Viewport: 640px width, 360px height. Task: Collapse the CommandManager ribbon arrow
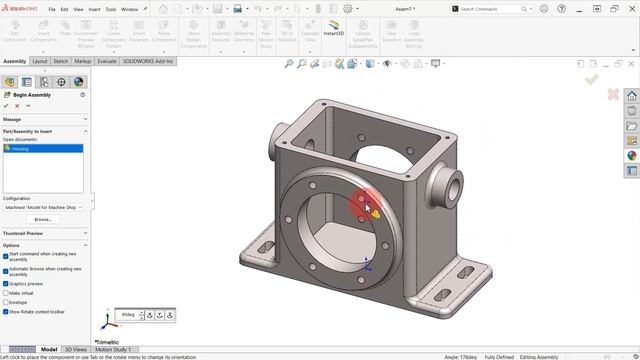tap(633, 51)
